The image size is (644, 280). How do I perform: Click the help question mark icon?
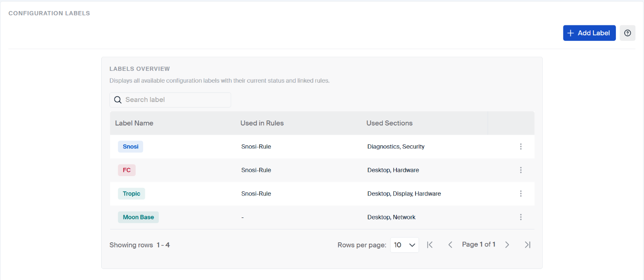627,33
